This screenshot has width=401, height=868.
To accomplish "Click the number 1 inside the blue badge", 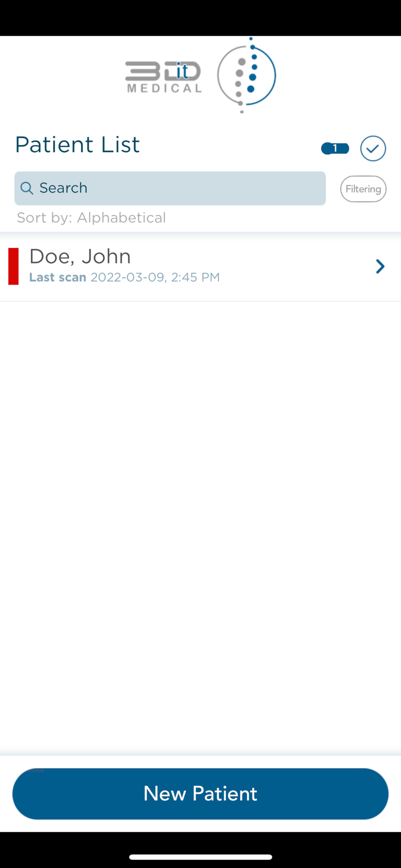I will [x=335, y=148].
